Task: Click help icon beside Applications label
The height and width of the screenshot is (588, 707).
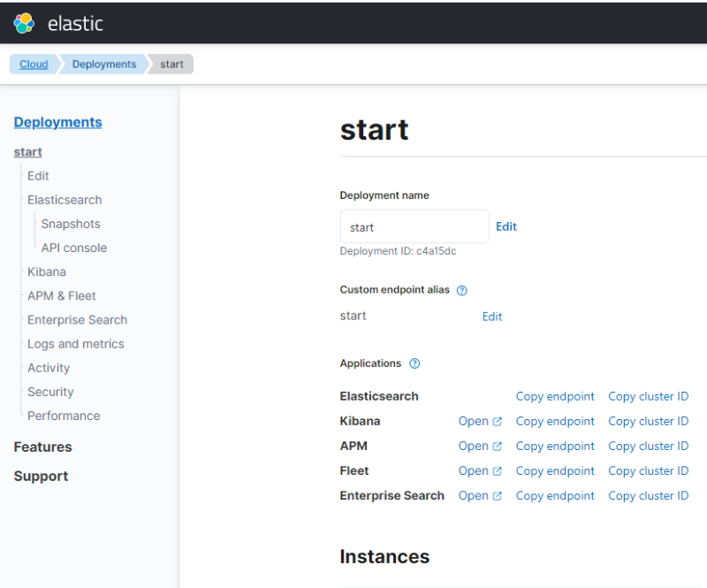Action: coord(415,363)
